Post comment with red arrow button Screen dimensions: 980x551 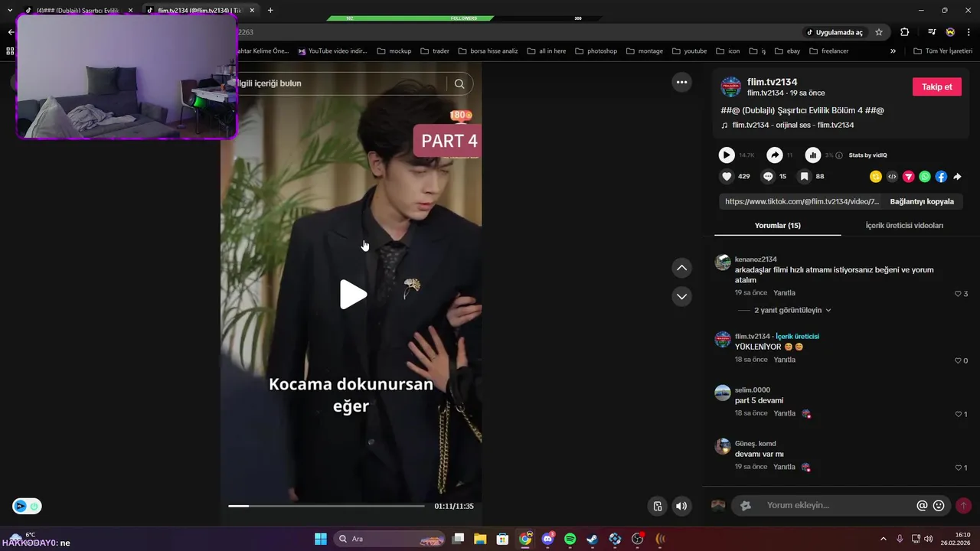963,506
